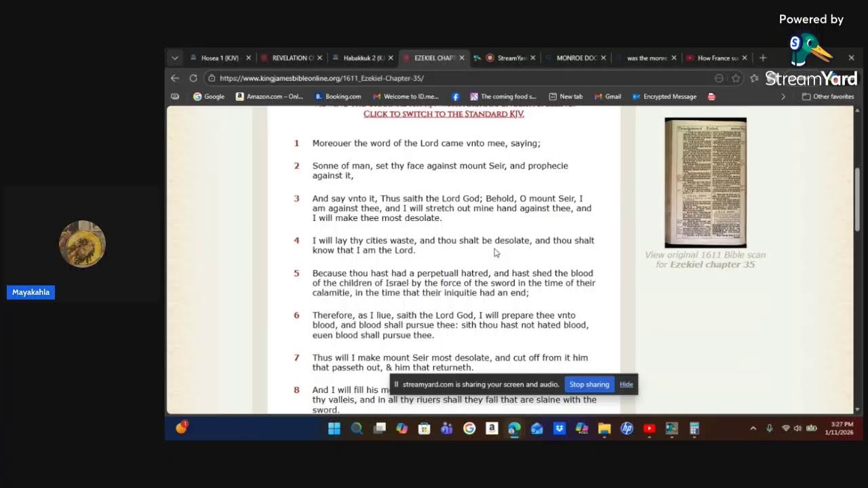Open the Other favorites folder
This screenshot has width=868, height=488.
[x=828, y=96]
